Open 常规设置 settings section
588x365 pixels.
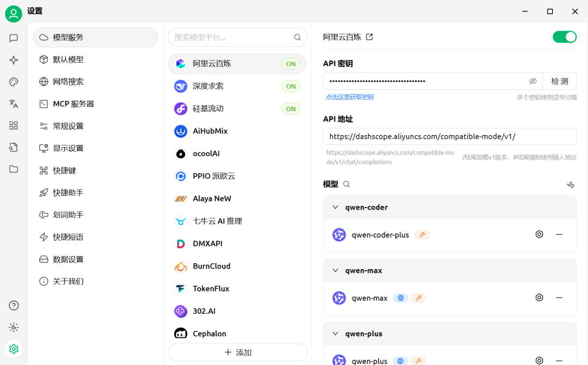pos(95,126)
